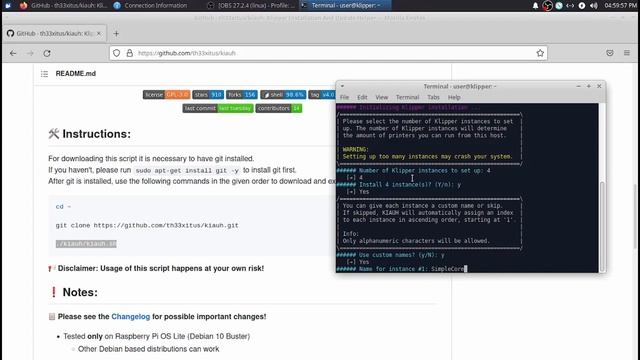Close the GitHub kiauh tab
This screenshot has width=640, height=360.
(99, 33)
